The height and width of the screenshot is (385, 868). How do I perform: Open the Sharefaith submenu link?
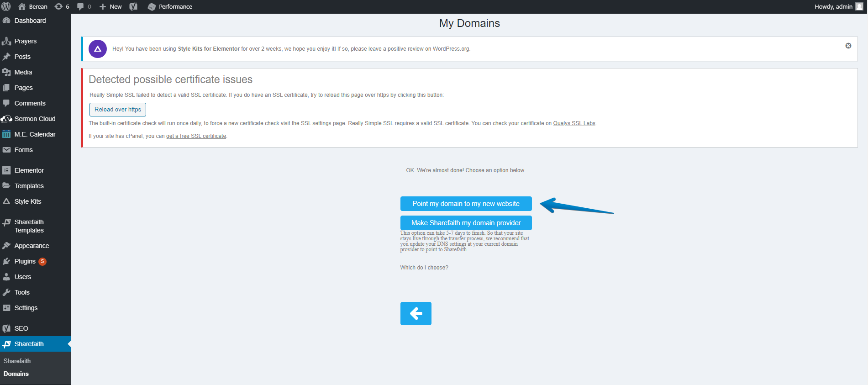pyautogui.click(x=17, y=361)
